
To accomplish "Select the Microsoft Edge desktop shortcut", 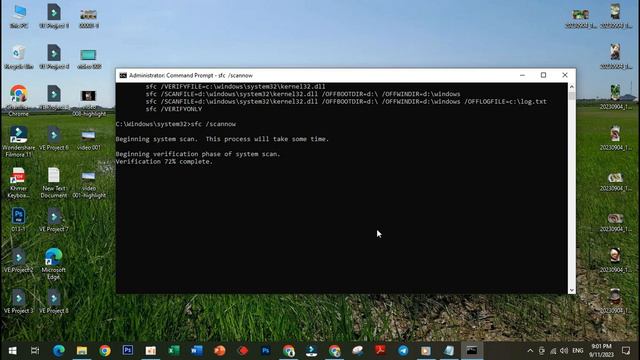I will coord(53,264).
